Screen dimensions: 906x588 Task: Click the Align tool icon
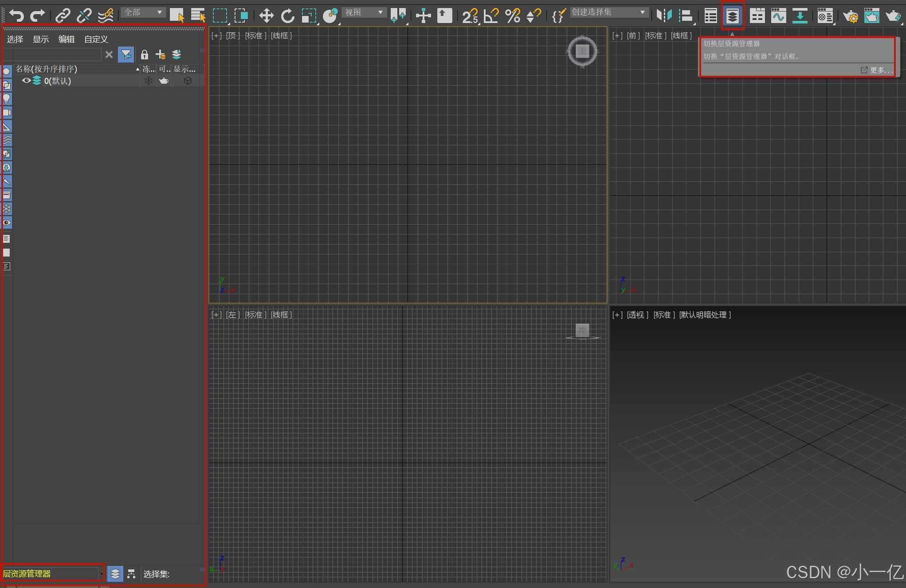point(686,16)
